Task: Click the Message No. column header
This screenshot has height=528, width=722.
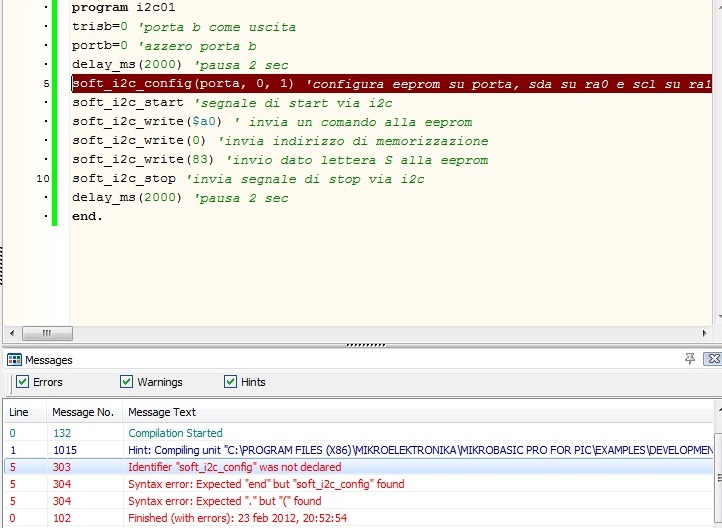Action: (83, 412)
